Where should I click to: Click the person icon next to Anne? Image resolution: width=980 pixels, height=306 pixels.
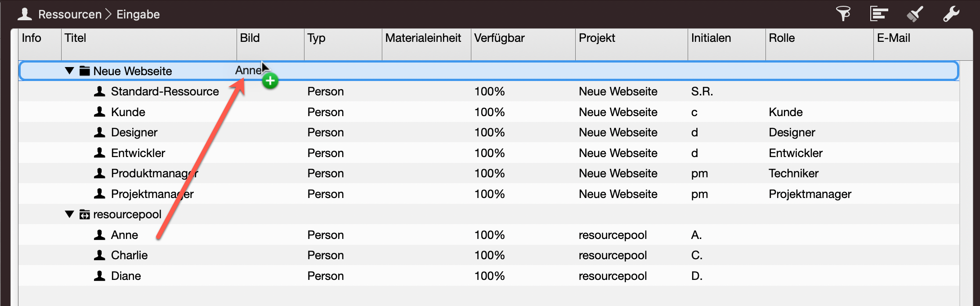coord(100,234)
